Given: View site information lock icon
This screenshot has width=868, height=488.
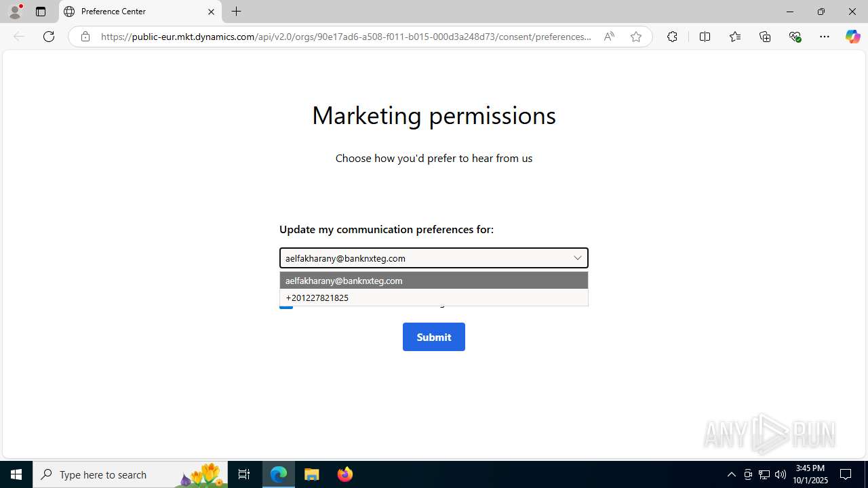Looking at the screenshot, I should (85, 37).
